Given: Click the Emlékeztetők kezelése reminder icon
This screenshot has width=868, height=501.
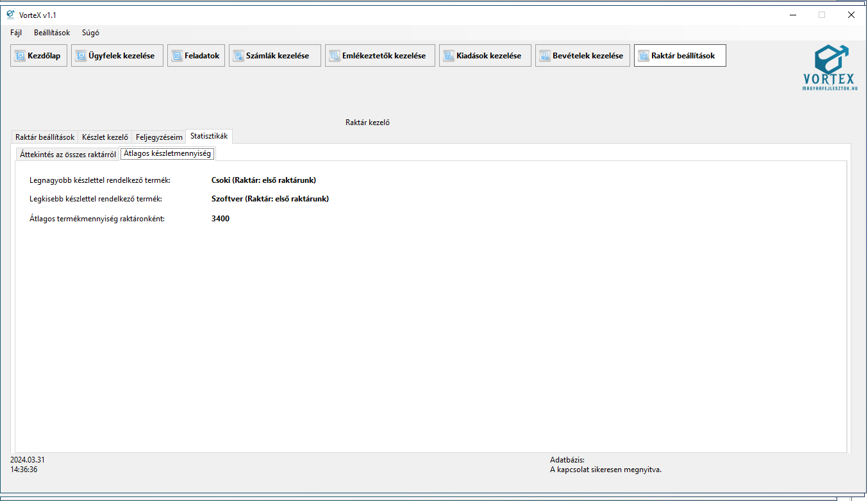Looking at the screenshot, I should [335, 56].
